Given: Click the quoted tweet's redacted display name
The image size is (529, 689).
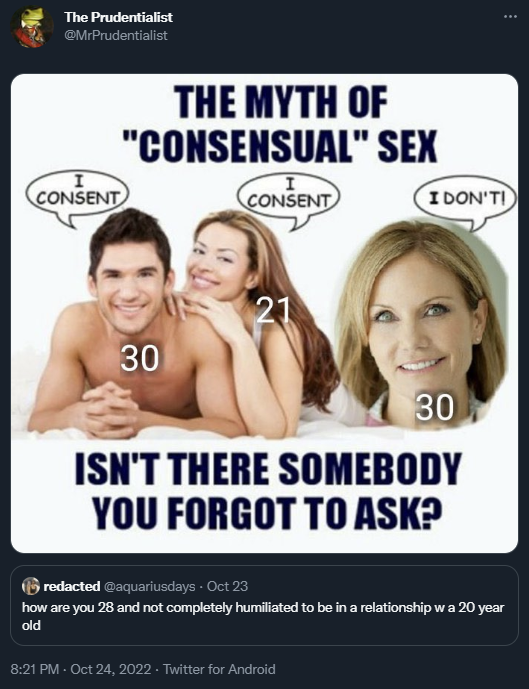Looking at the screenshot, I should pos(72,586).
